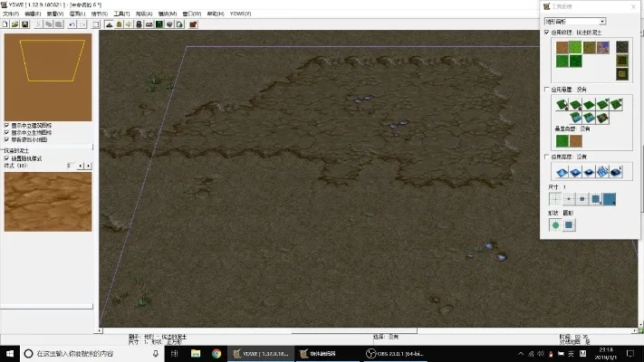Open the Sound Editor speaker icon
The image size is (644, 362).
[x=129, y=24]
